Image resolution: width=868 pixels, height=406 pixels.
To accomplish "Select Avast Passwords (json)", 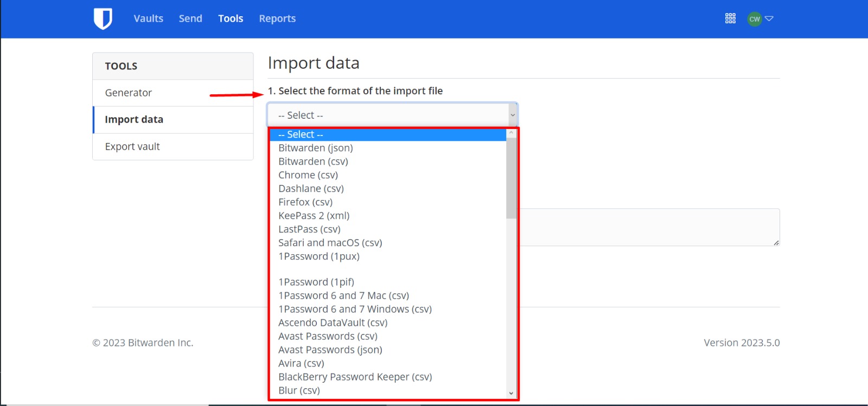I will coord(388,350).
